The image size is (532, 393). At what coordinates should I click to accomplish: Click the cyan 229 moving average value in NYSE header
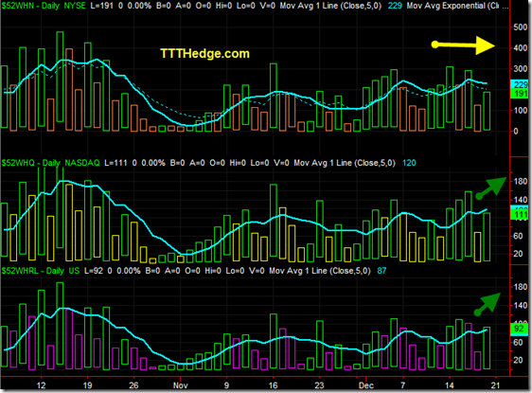(395, 6)
